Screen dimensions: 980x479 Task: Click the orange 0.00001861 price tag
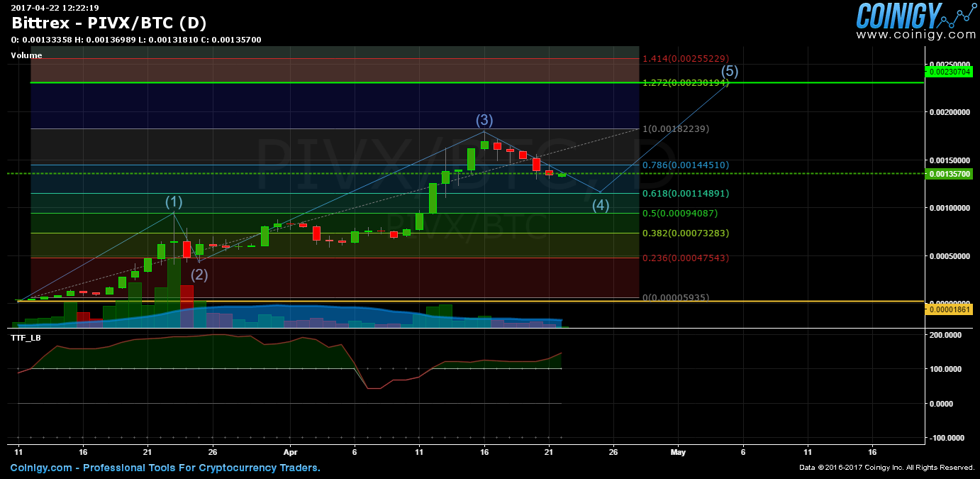948,309
